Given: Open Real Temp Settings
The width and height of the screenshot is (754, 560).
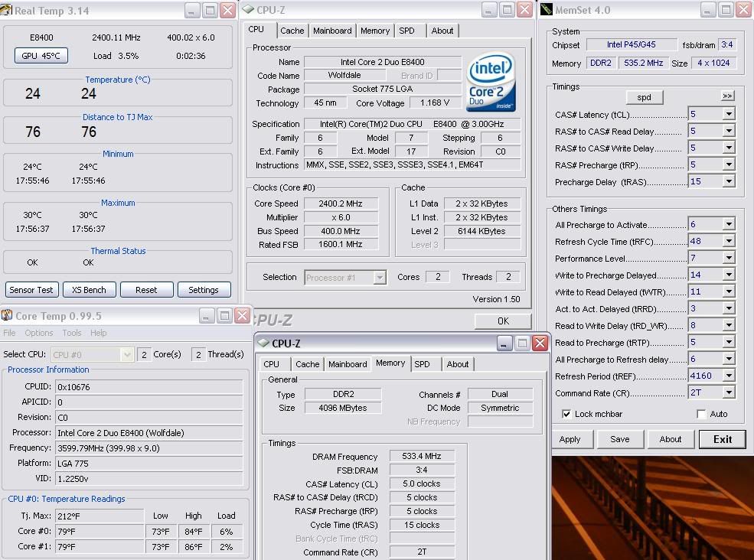Looking at the screenshot, I should coord(204,290).
